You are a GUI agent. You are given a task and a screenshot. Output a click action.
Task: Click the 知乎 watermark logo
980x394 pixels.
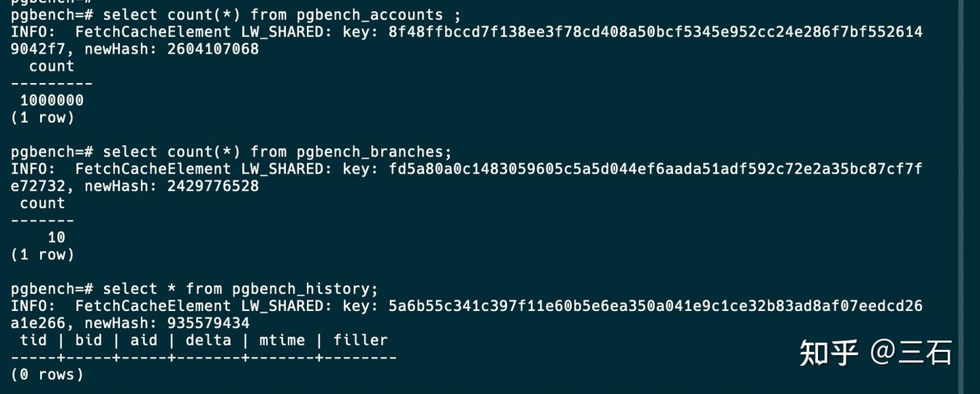[829, 352]
